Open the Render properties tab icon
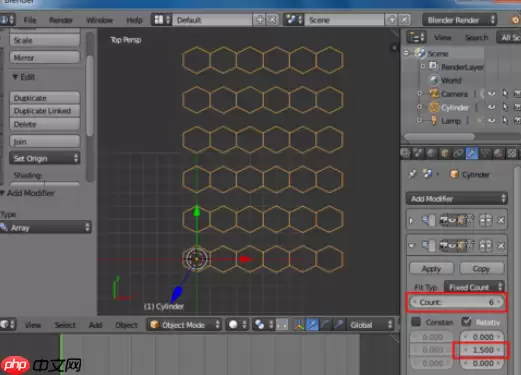Screen dimensions: 521x375 coord(405,153)
